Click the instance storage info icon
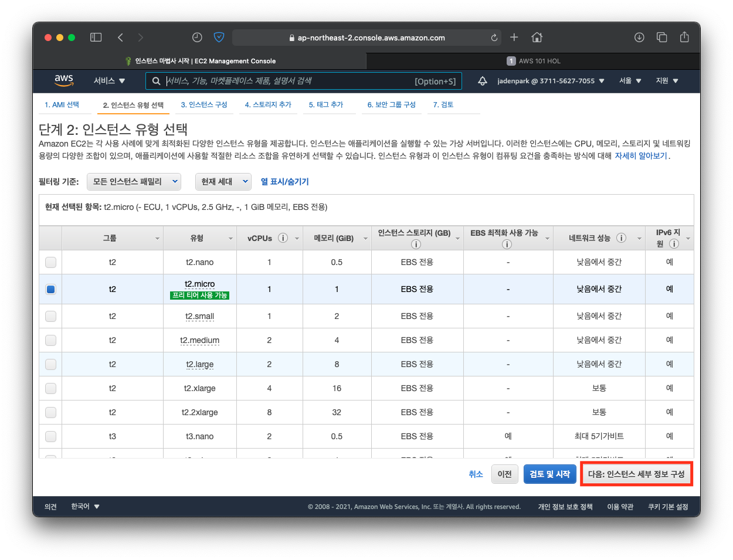 click(416, 244)
